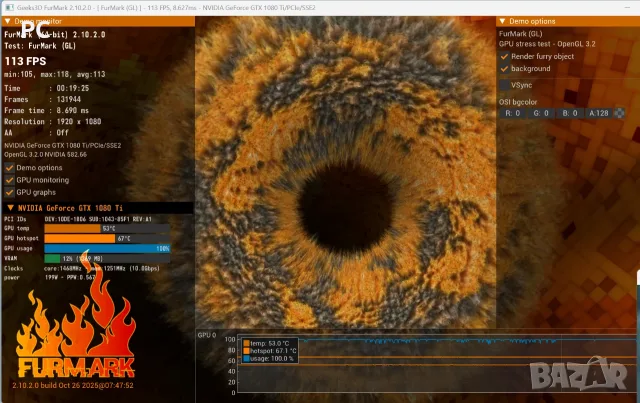Viewport: 640px width, 403px height.
Task: Uncheck the GPU monitoring checkbox
Action: (x=9, y=180)
